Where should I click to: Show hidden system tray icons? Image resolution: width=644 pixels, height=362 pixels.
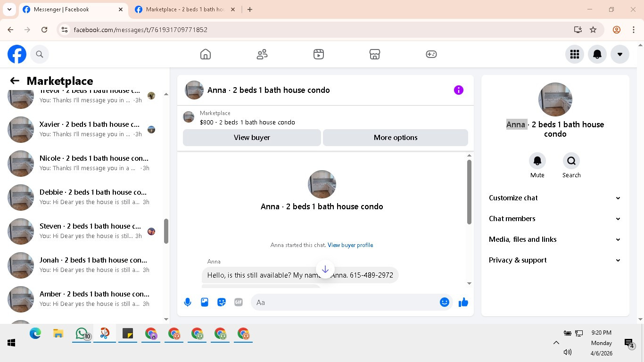point(556,343)
